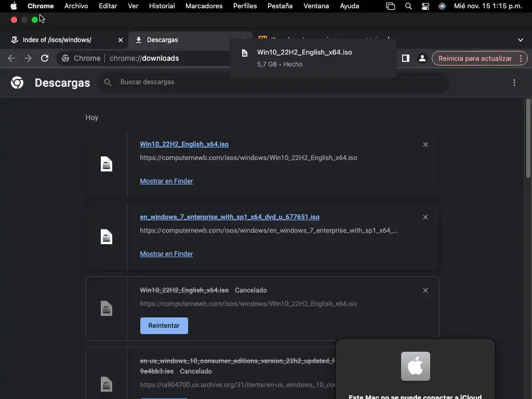
Task: Open Spotlight search in menu bar
Action: (408, 6)
